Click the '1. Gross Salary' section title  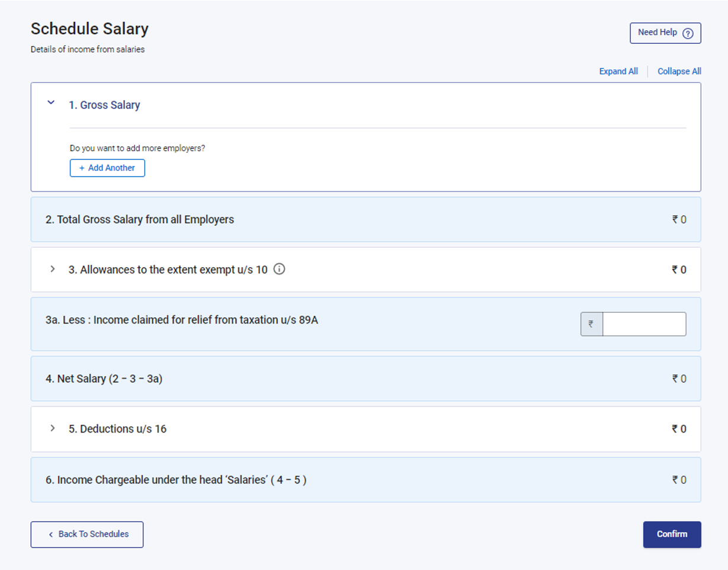[104, 105]
